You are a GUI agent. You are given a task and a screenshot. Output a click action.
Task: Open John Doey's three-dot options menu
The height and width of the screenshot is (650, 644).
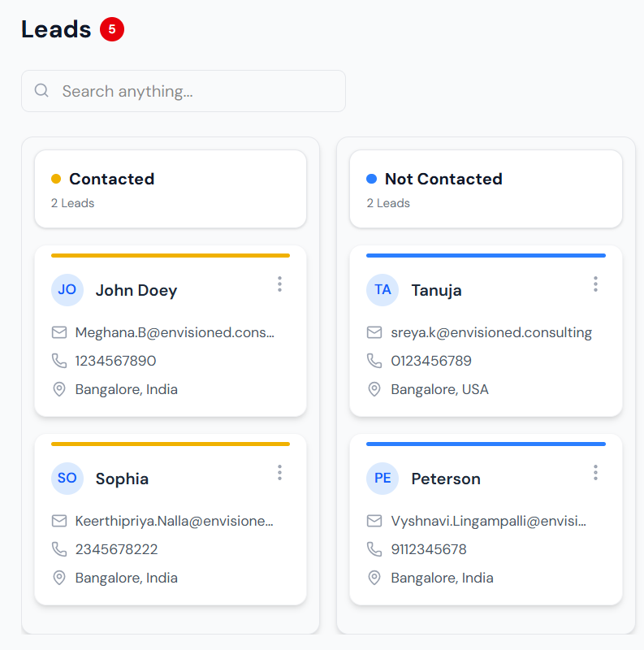click(x=279, y=284)
